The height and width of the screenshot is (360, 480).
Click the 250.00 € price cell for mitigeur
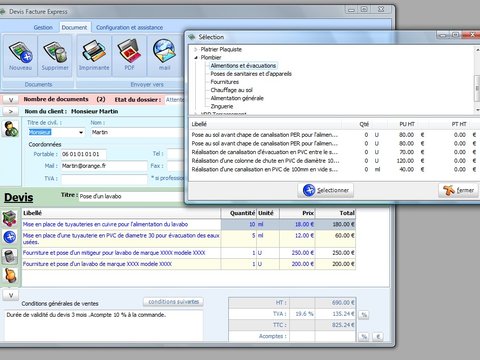297,253
